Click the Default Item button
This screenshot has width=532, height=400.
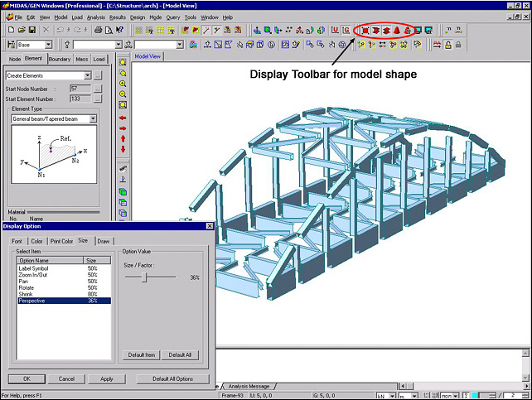pyautogui.click(x=142, y=355)
